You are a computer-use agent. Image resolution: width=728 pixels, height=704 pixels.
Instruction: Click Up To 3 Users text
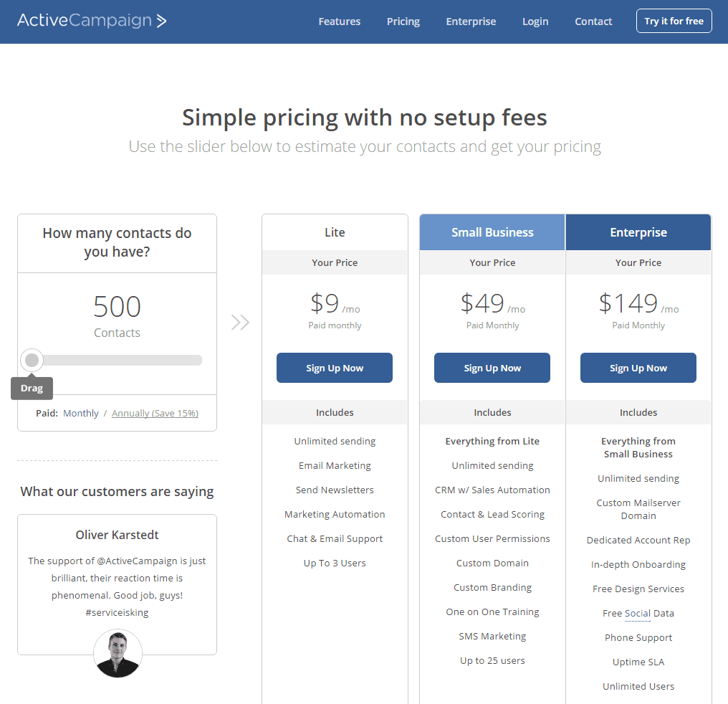tap(335, 563)
